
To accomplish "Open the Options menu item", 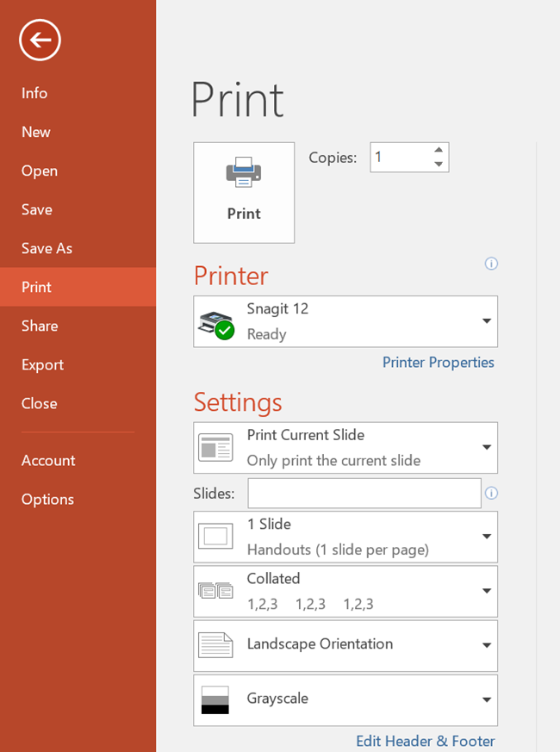I will (x=47, y=499).
